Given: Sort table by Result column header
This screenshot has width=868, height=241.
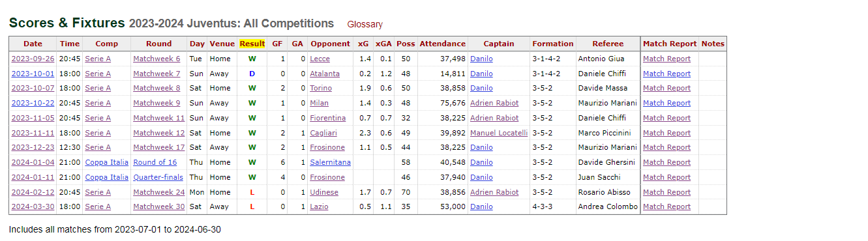Looking at the screenshot, I should (x=252, y=44).
